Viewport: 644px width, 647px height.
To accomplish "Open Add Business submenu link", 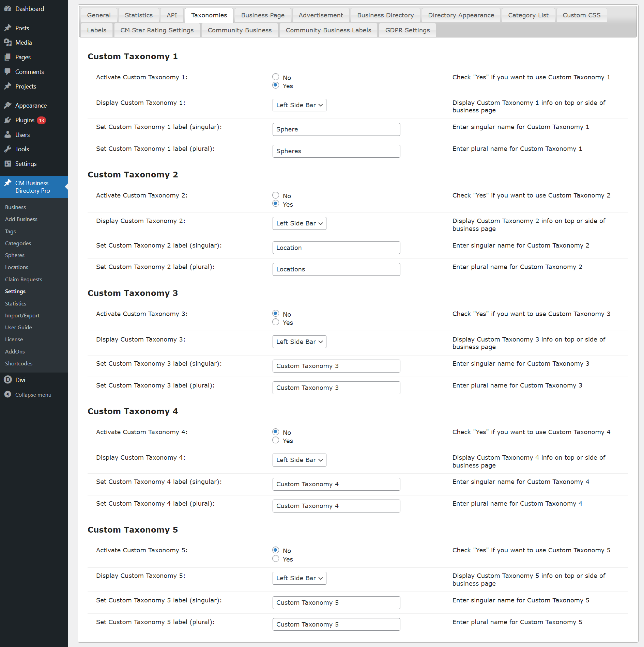I will (21, 219).
